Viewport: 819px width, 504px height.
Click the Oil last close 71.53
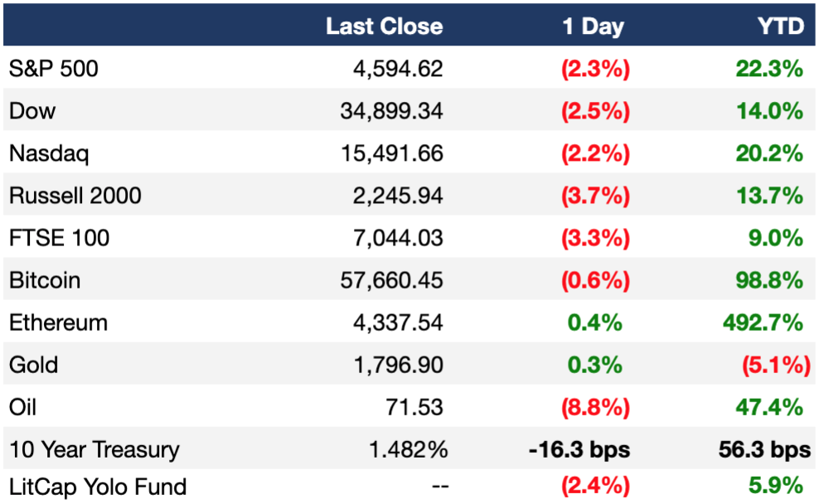[x=414, y=407]
